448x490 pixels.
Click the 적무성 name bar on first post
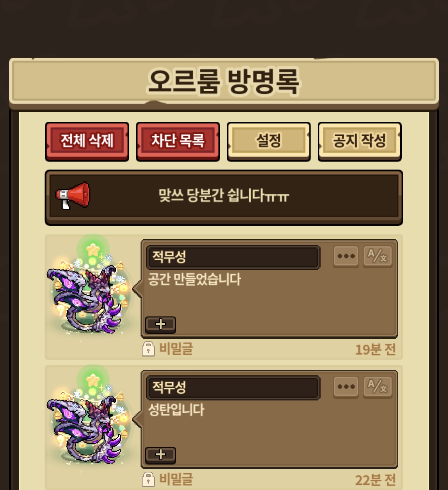pyautogui.click(x=233, y=257)
